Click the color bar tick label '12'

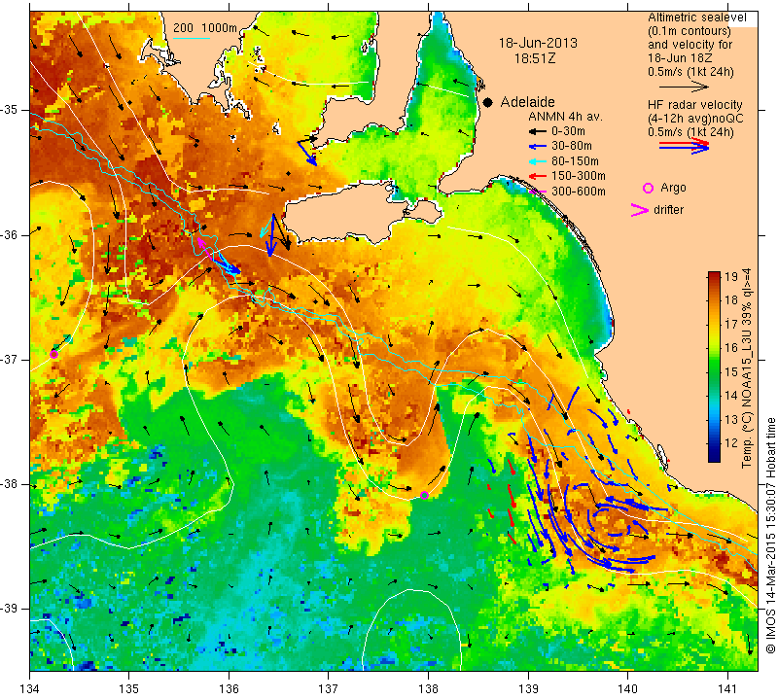click(731, 443)
